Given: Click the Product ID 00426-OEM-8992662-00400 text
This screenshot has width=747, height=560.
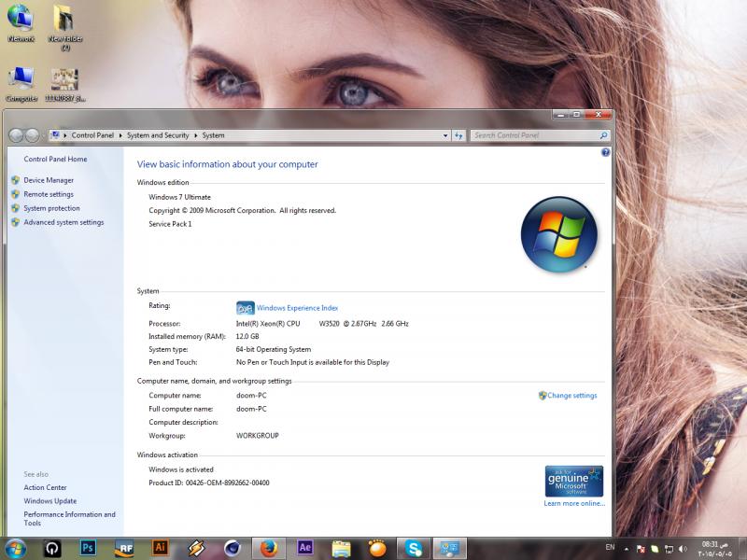Looking at the screenshot, I should (209, 483).
